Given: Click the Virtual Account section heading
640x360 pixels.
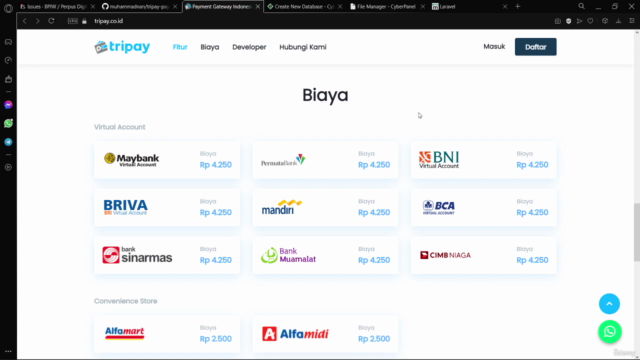Looking at the screenshot, I should (x=120, y=127).
